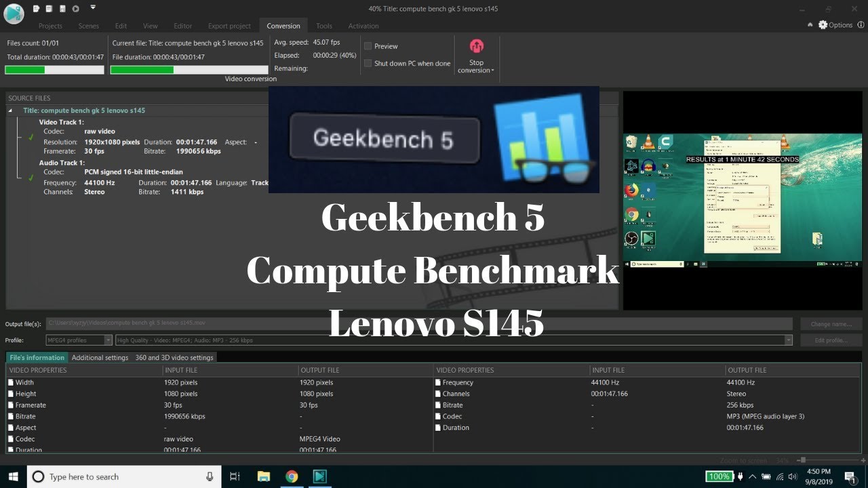
Task: Click the new project quick-access icon
Action: point(37,9)
